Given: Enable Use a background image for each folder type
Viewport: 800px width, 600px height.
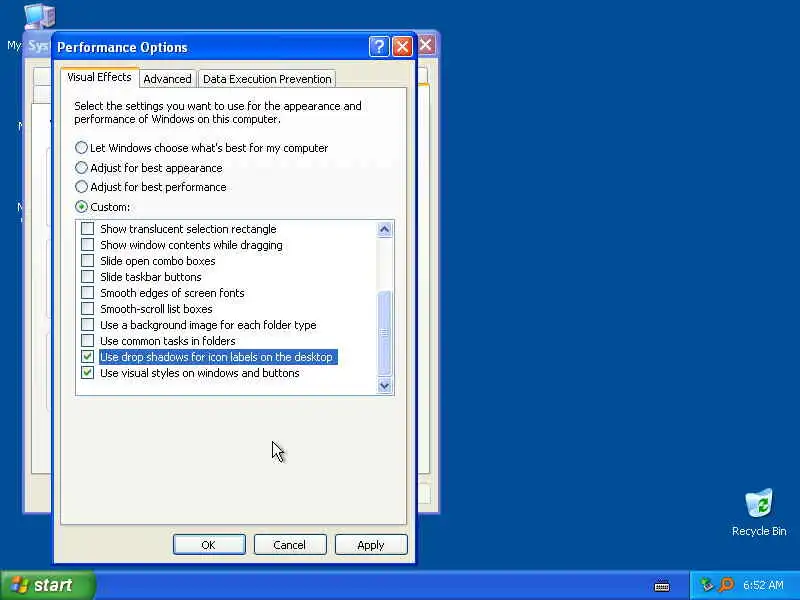Looking at the screenshot, I should pyautogui.click(x=88, y=324).
